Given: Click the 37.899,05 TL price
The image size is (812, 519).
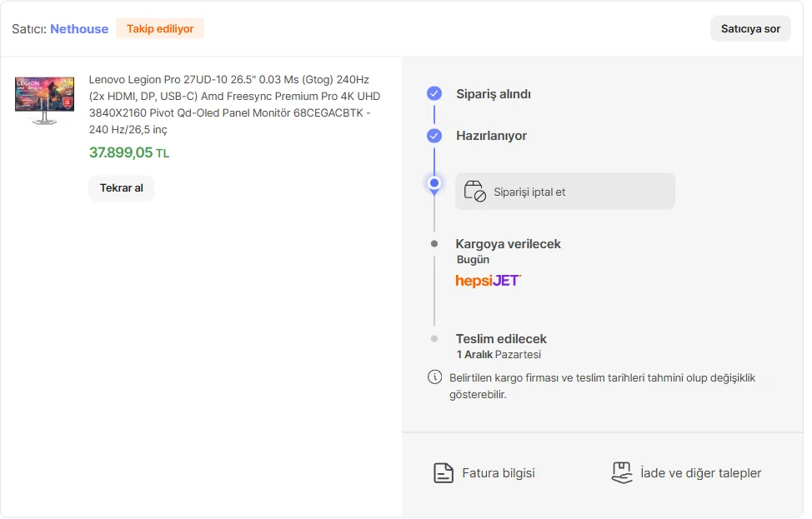Looking at the screenshot, I should pos(129,152).
